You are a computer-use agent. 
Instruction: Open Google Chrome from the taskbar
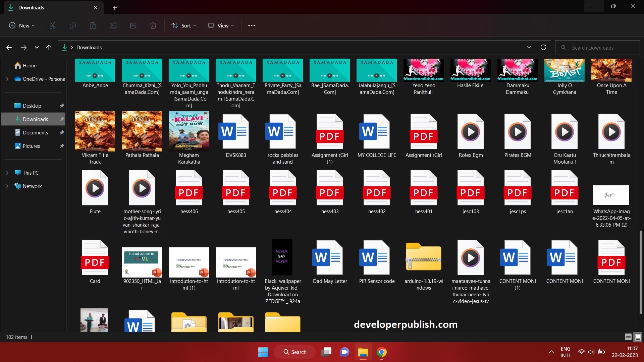382,352
